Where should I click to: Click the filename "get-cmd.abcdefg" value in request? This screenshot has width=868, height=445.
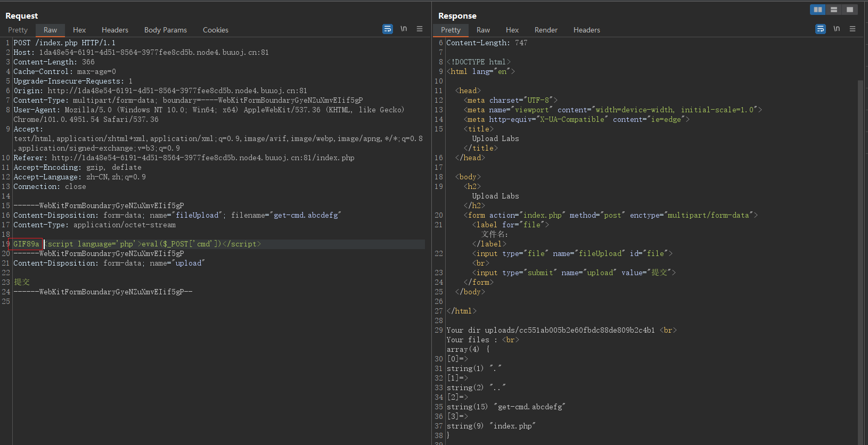(307, 215)
